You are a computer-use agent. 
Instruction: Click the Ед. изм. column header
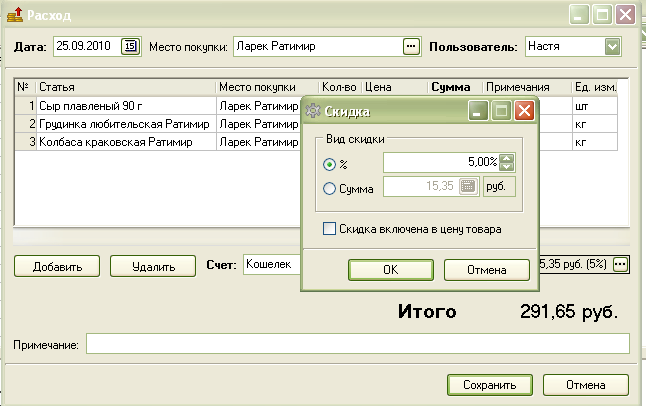click(x=595, y=87)
